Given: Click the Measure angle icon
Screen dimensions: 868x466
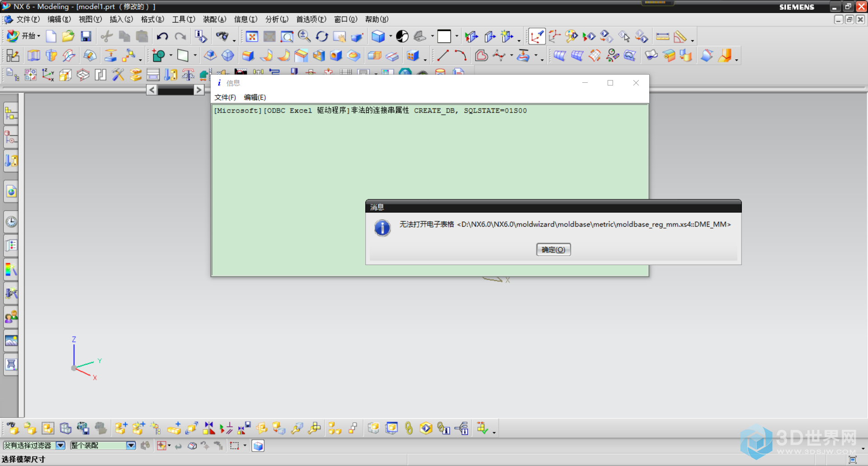Looking at the screenshot, I should click(680, 36).
